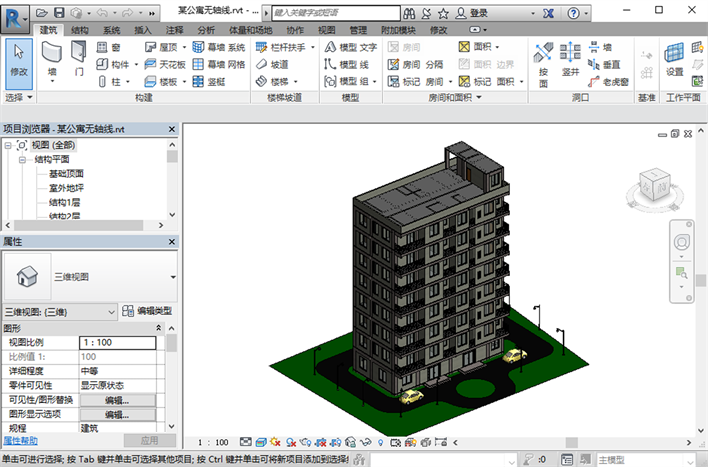The height and width of the screenshot is (467, 708).
Task: Collapse the 结构平面 tree node
Action: pyautogui.click(x=21, y=159)
